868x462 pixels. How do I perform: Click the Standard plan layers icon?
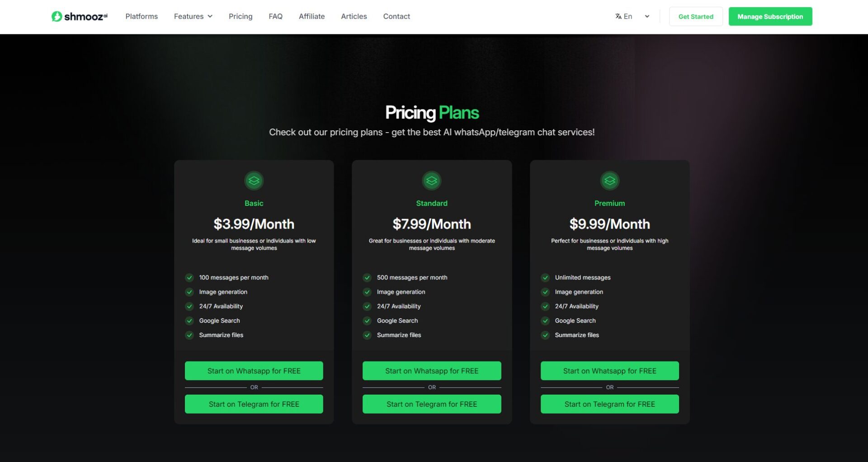pos(432,181)
